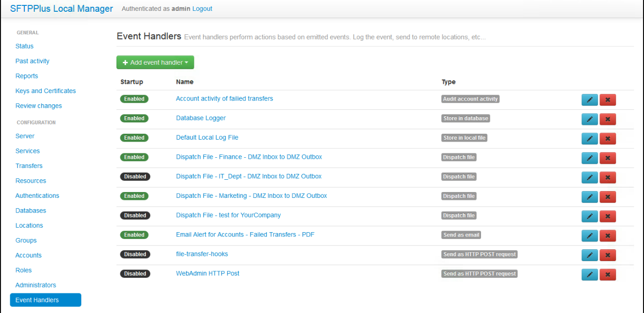Click the Logout link

202,8
